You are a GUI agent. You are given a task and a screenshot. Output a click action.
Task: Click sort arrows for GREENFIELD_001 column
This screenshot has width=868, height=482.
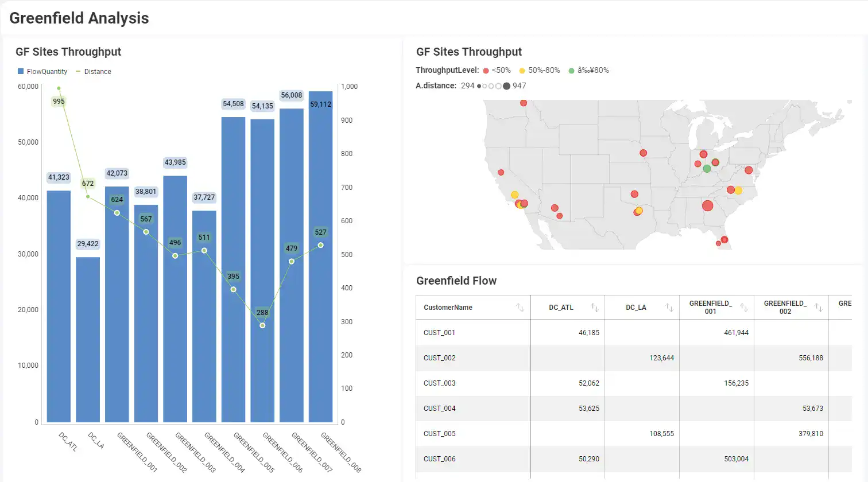tap(743, 308)
